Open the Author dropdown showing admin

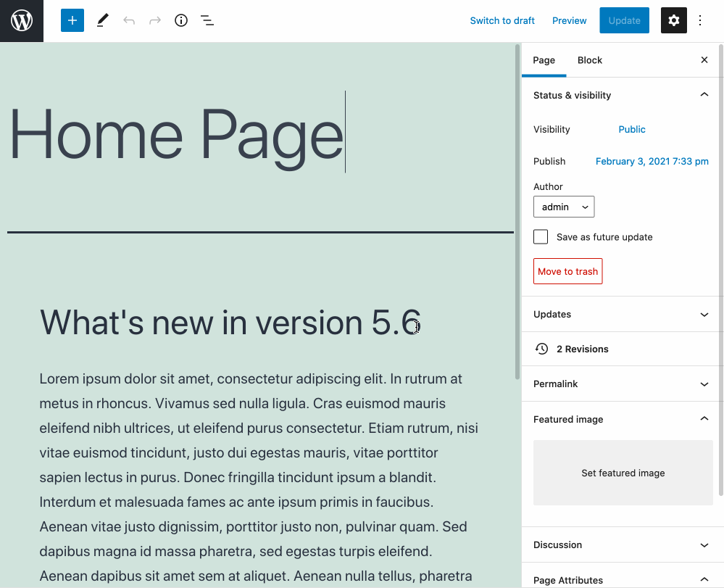tap(564, 207)
